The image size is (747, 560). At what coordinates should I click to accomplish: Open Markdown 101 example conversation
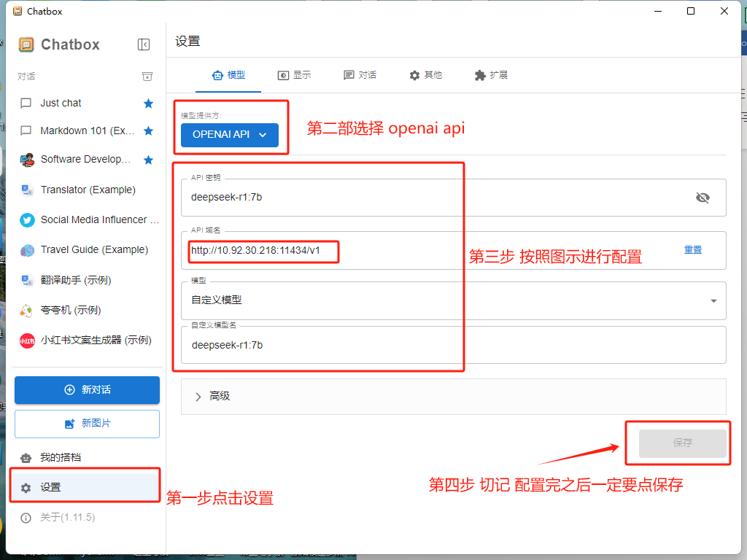88,131
